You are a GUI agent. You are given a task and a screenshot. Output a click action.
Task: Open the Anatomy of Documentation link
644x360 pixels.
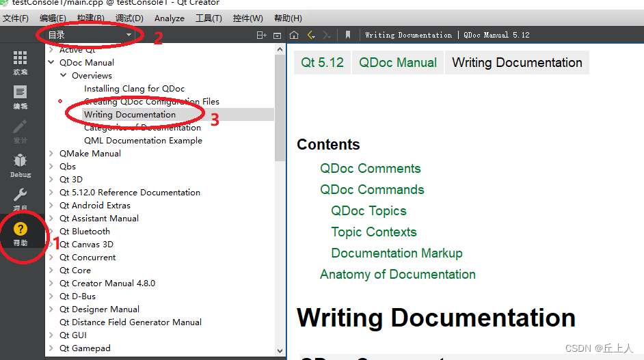tap(398, 274)
